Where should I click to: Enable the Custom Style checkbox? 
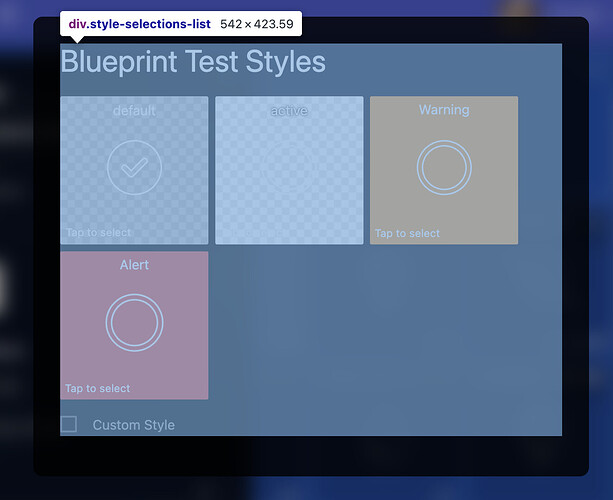tap(69, 424)
